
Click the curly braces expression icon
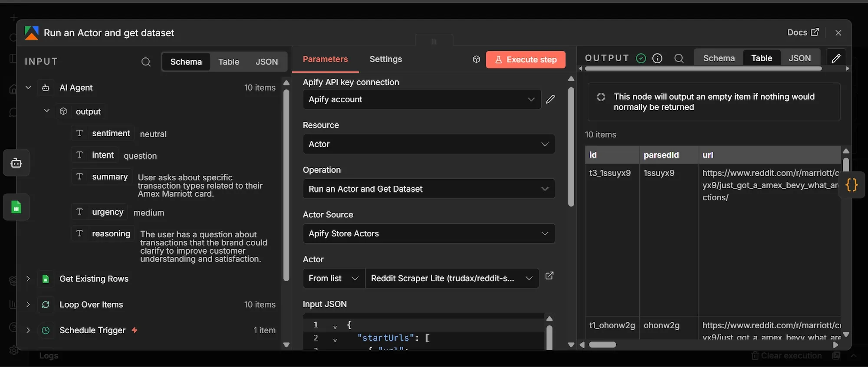tap(852, 185)
